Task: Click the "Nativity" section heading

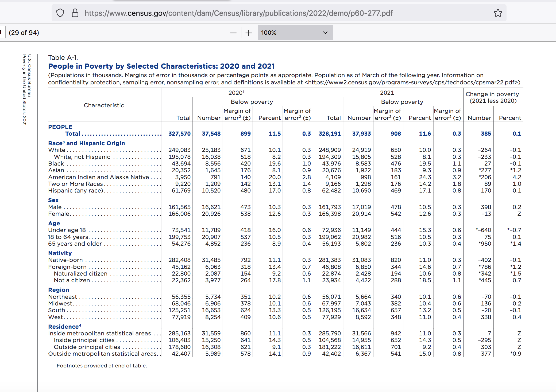Action: (x=60, y=253)
